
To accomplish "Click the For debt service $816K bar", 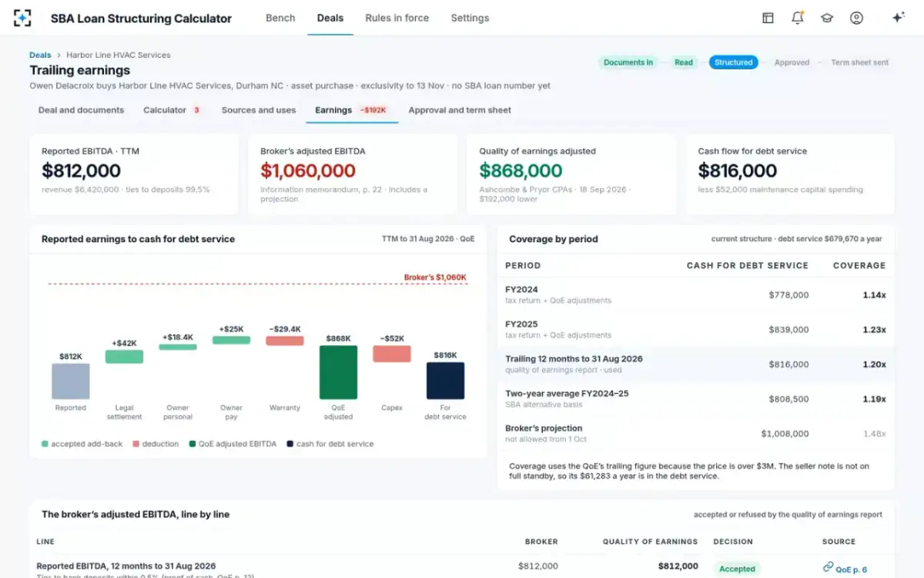I will click(445, 381).
